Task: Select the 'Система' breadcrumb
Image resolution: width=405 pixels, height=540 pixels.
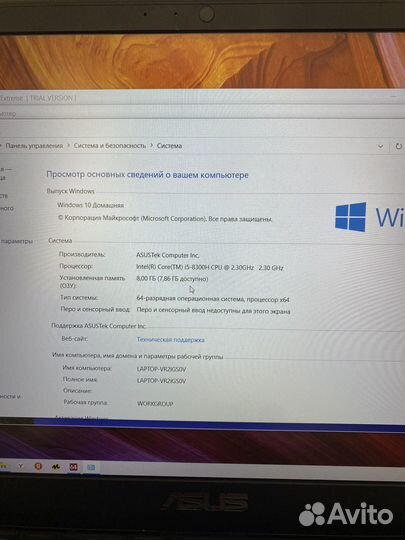Action: pos(169,146)
